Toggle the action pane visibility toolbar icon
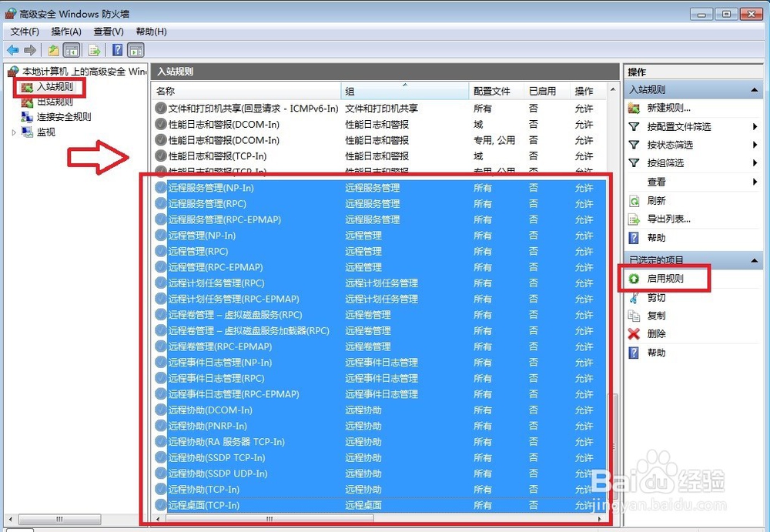 tap(136, 50)
